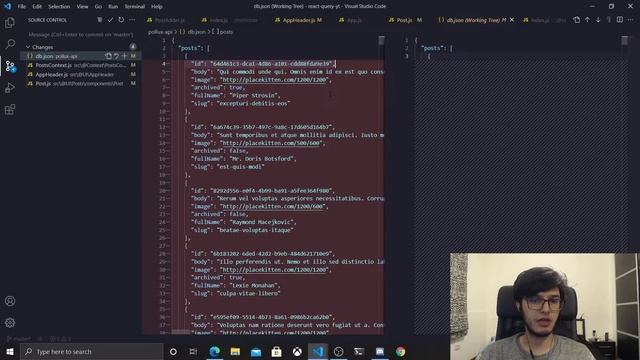The image size is (640, 360).
Task: Open placekitten.com/1200/1200 link on line 6
Action: click(x=275, y=80)
